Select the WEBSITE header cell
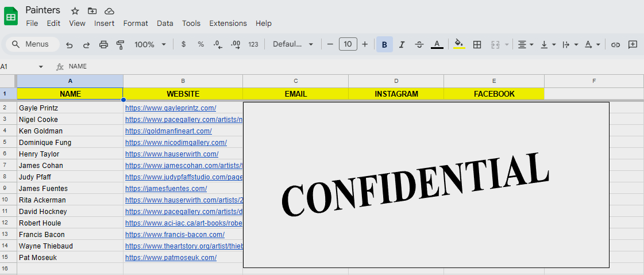 click(x=183, y=94)
